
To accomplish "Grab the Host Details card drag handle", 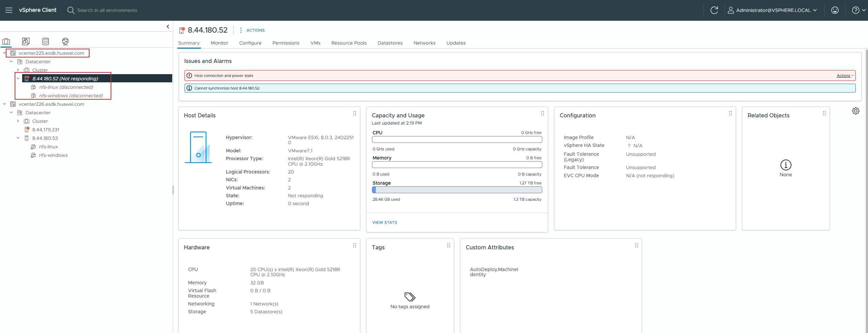I will pyautogui.click(x=354, y=113).
